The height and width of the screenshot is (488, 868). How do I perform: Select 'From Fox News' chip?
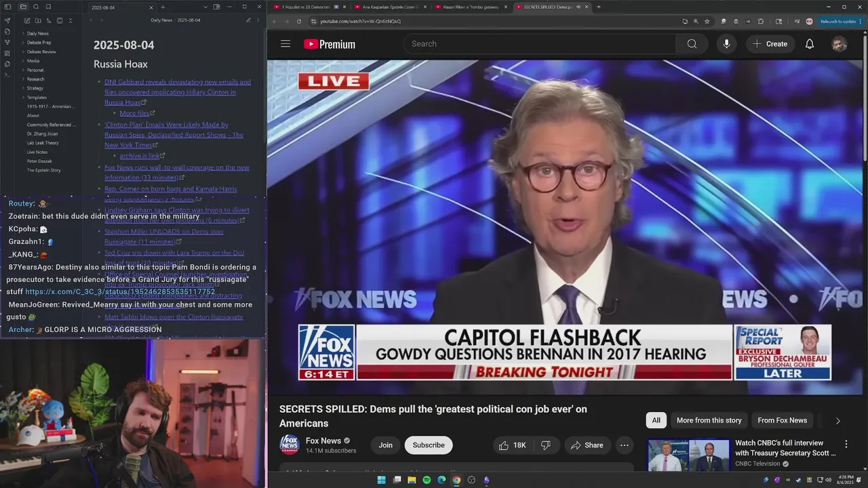coord(782,420)
